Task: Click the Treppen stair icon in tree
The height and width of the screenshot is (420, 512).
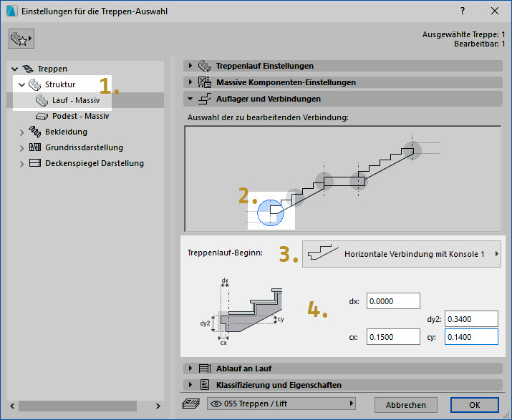Action: tap(28, 69)
